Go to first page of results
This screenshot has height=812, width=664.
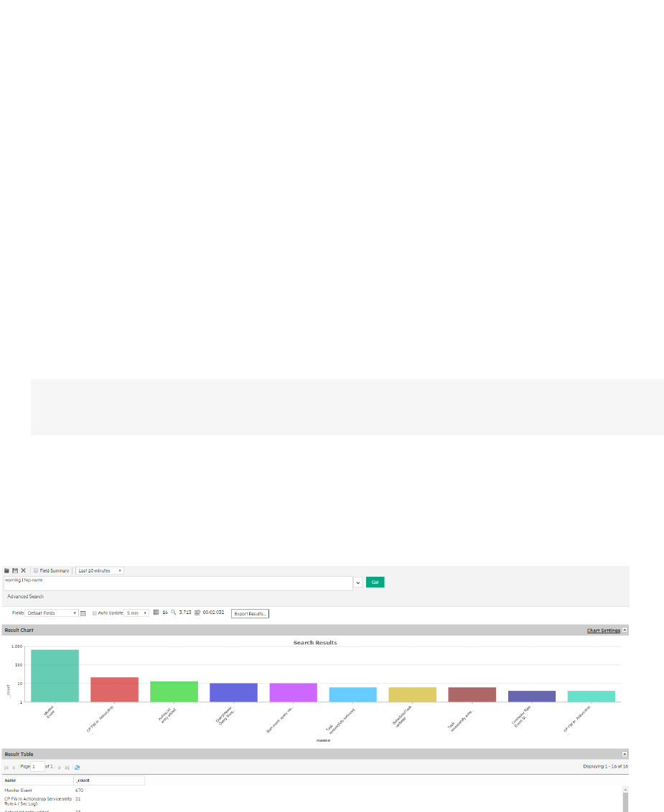click(6, 768)
